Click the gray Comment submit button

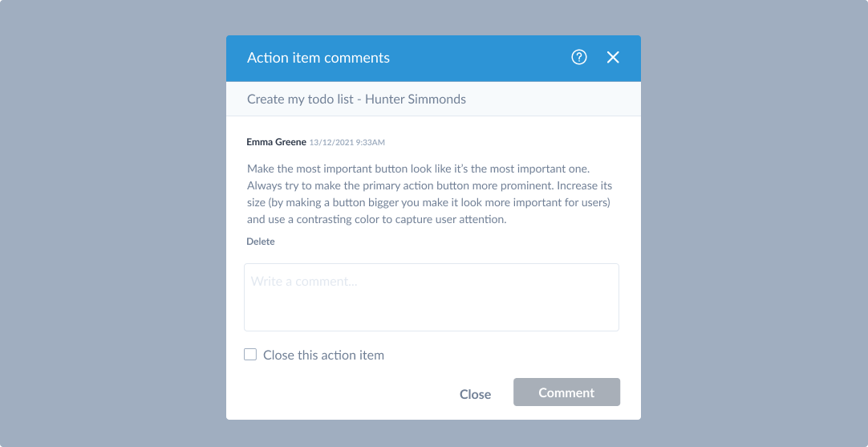pos(566,392)
